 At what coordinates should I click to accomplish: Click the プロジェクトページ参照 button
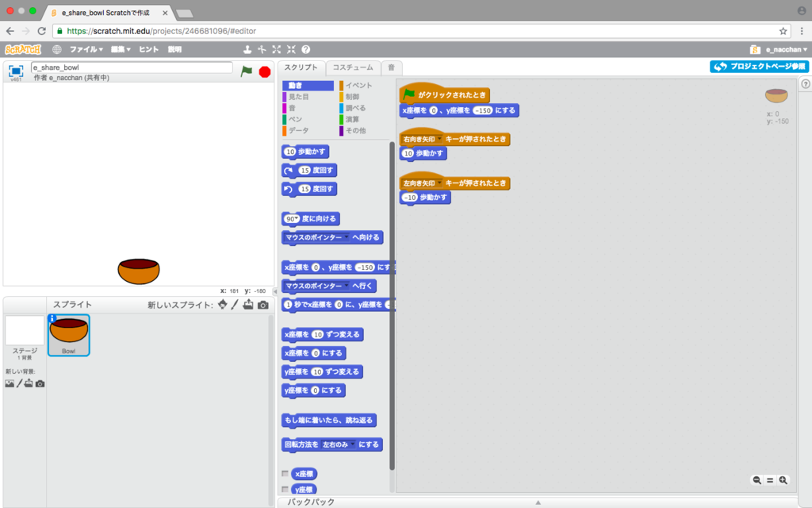759,67
